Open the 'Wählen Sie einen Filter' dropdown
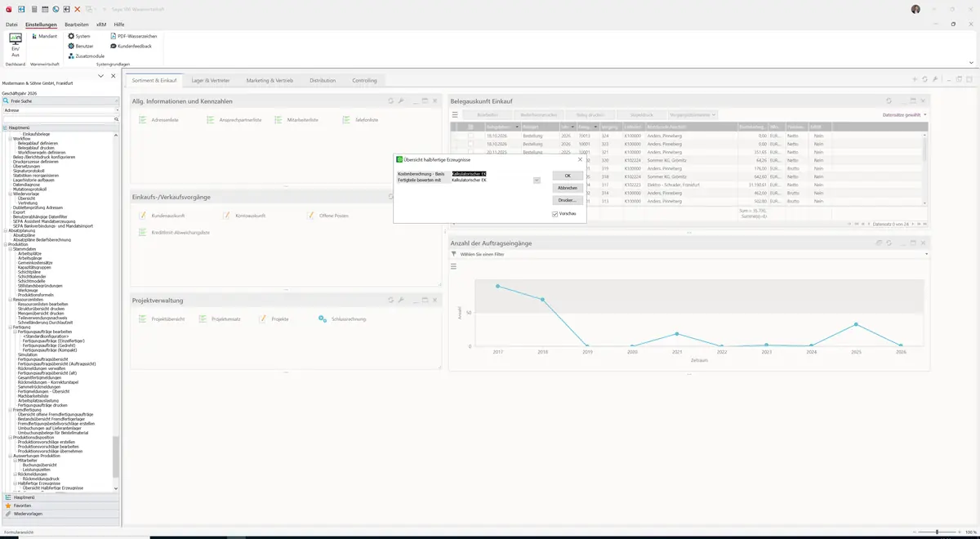The image size is (980, 539). (689, 254)
